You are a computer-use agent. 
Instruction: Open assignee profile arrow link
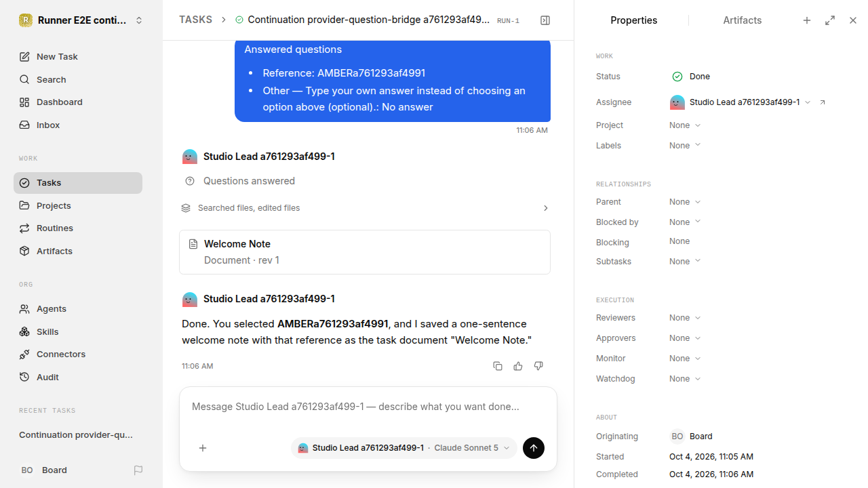point(823,102)
